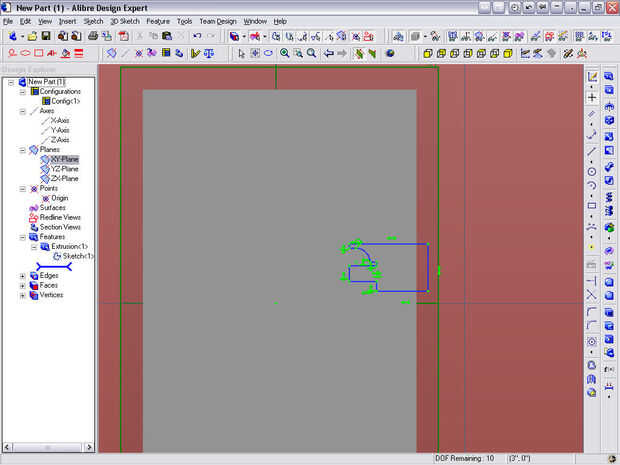This screenshot has height=465, width=620.
Task: Select XY-Plane in the design tree
Action: 65,159
